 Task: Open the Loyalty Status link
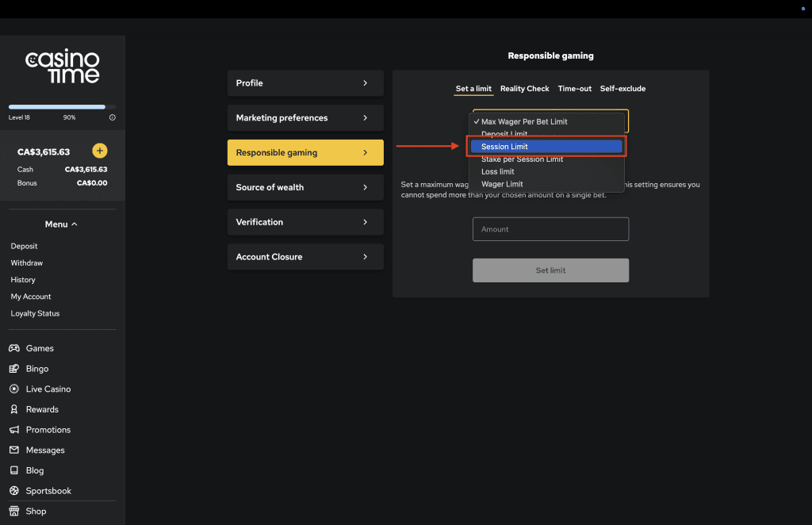(35, 313)
